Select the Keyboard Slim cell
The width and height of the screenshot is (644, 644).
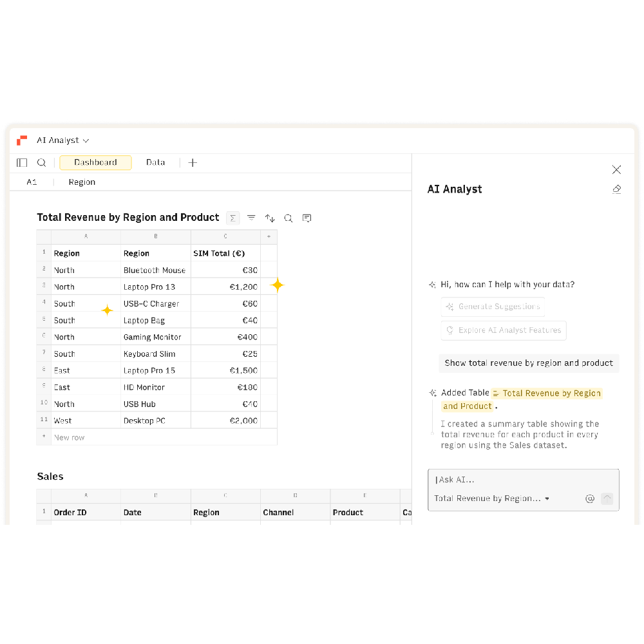(156, 354)
